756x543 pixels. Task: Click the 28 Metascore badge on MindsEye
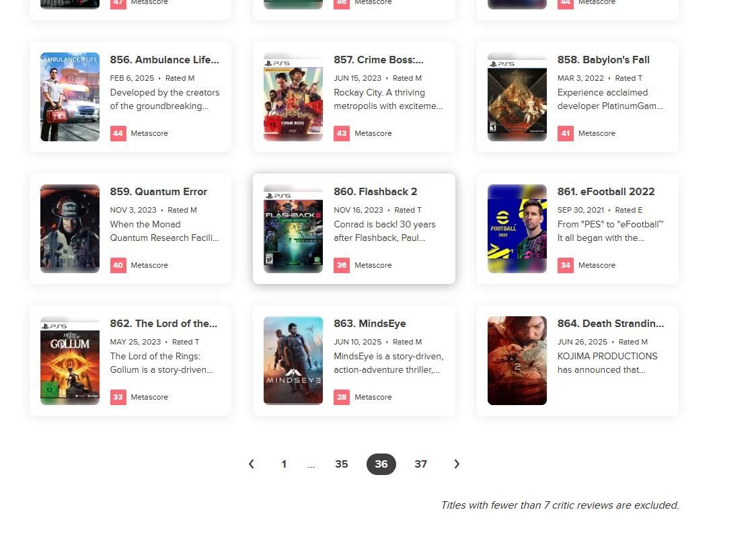click(x=342, y=397)
